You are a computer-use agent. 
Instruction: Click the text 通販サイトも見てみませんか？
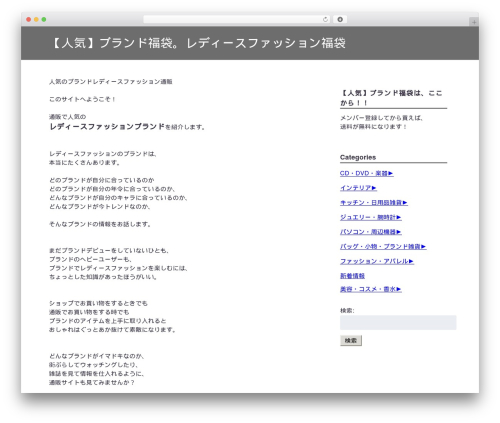click(x=92, y=383)
